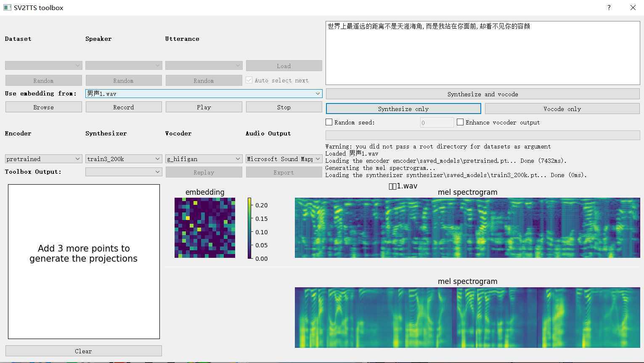Click Browse to choose an audio file

point(43,107)
